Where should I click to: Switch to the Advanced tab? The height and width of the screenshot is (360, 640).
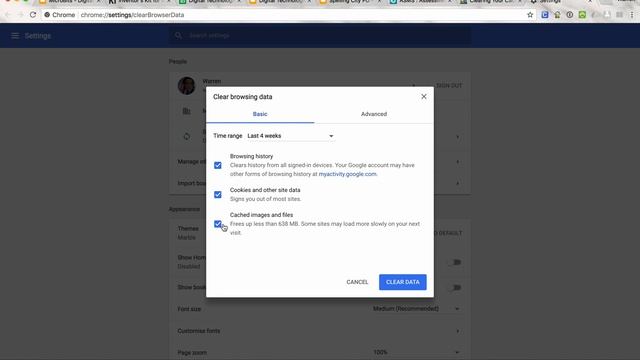[374, 114]
